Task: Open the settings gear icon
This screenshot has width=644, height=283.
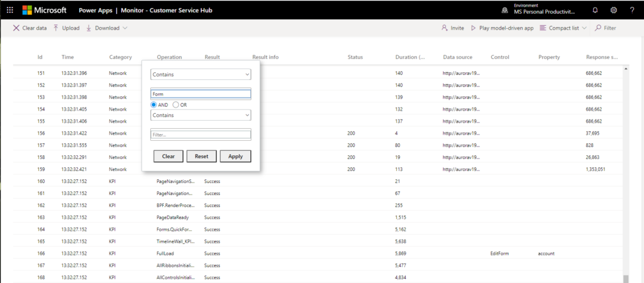Action: tap(614, 10)
